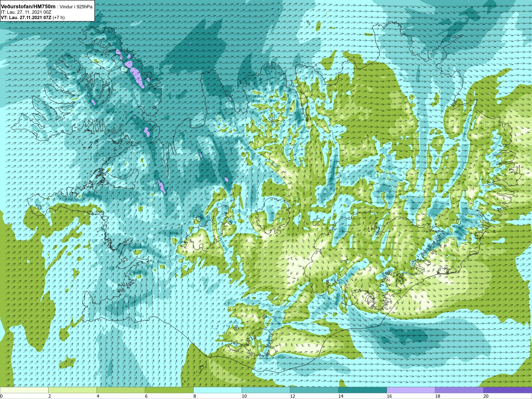Click the lavender 16–18 legend swatch
The image size is (532, 399).
[411, 390]
